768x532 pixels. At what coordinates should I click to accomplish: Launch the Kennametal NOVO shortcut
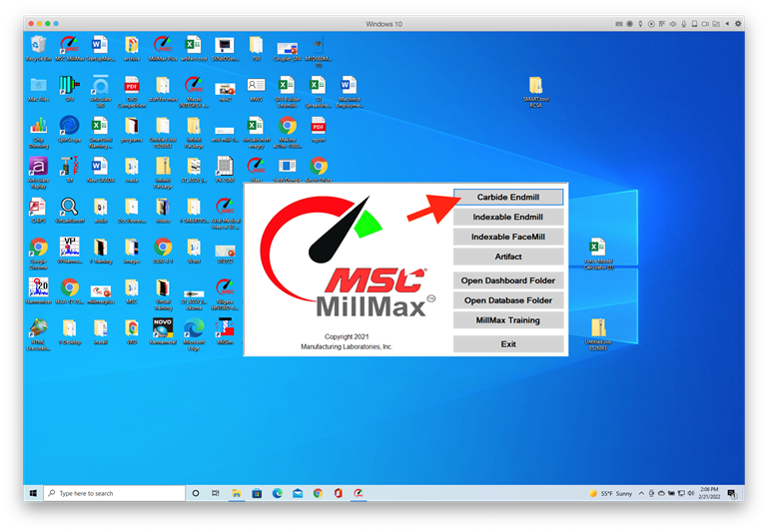[x=163, y=331]
